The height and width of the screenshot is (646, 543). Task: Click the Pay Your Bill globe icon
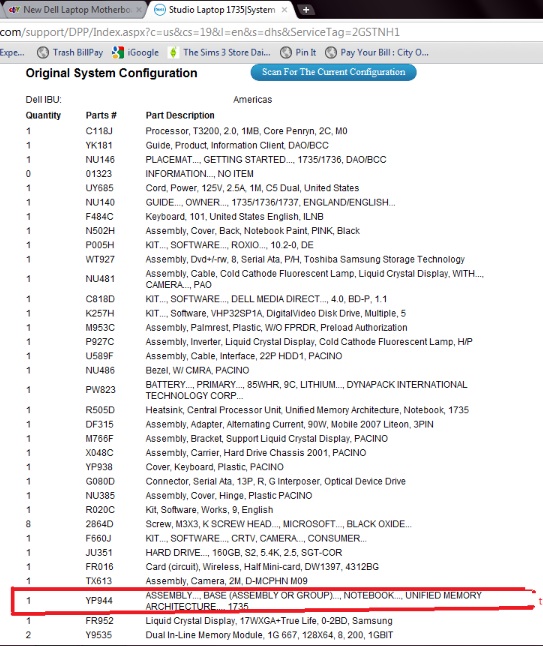(x=330, y=52)
